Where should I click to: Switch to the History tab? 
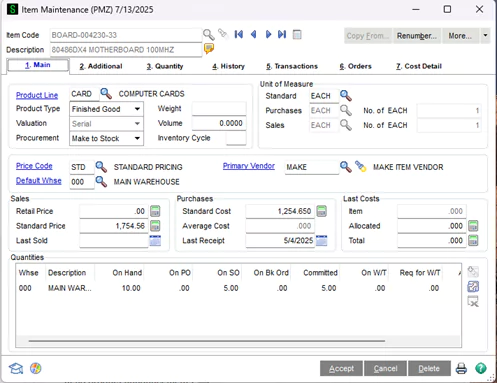click(x=228, y=66)
